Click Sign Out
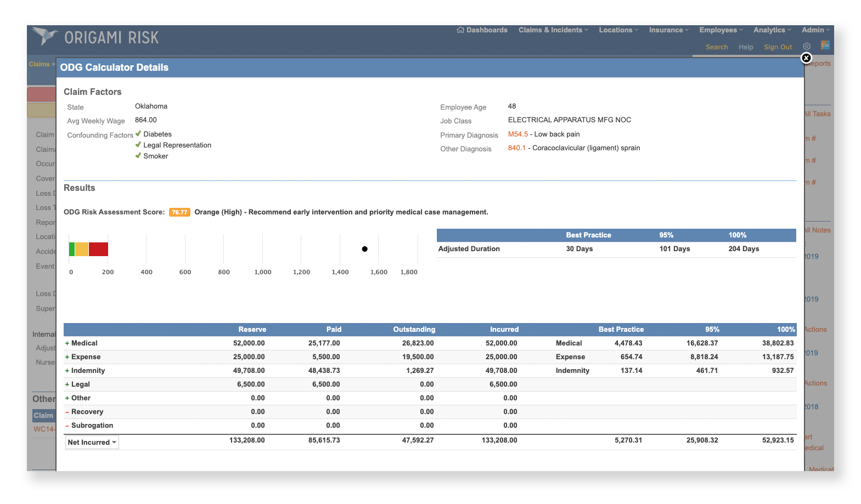 pos(778,47)
